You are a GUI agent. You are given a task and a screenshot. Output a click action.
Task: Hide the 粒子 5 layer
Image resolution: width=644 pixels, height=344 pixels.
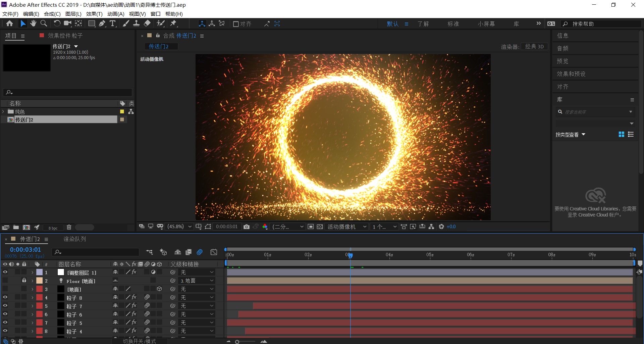coord(5,323)
